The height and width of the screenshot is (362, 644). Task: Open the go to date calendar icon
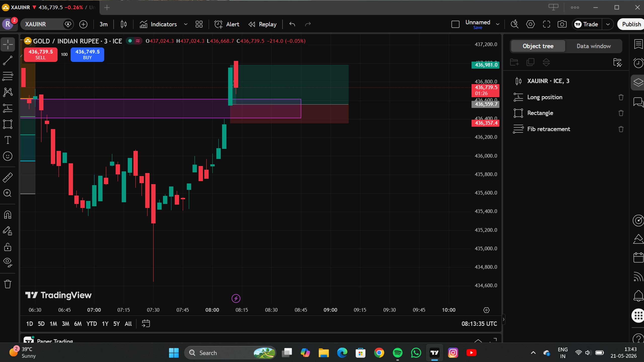click(x=146, y=324)
